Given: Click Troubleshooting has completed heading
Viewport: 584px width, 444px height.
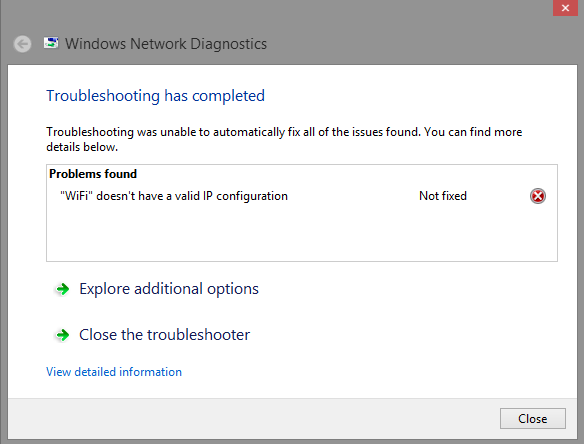Looking at the screenshot, I should [155, 96].
